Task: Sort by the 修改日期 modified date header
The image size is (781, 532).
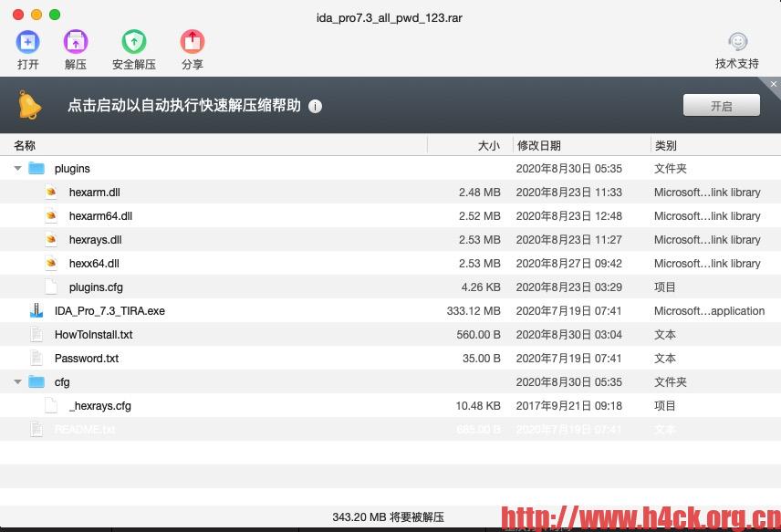Action: pos(539,145)
